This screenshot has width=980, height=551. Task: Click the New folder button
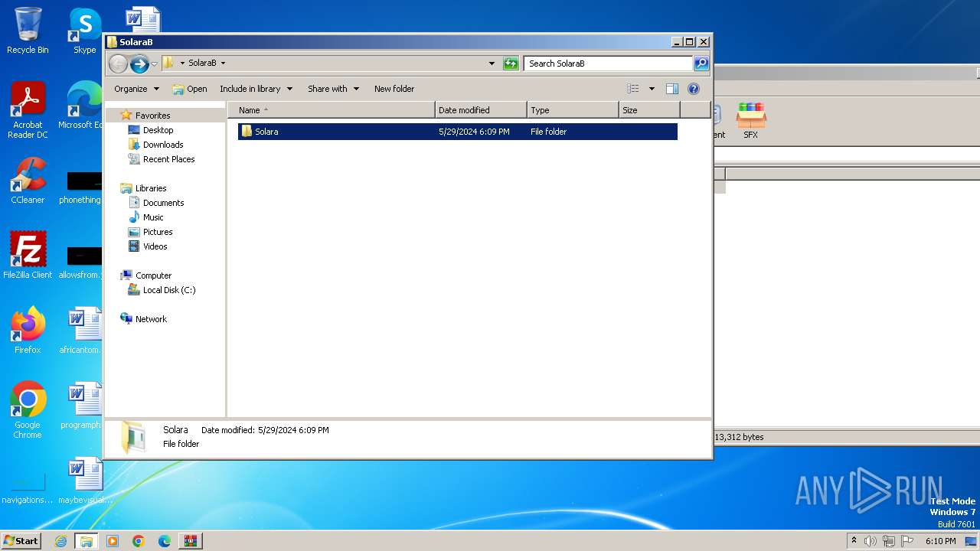[394, 89]
